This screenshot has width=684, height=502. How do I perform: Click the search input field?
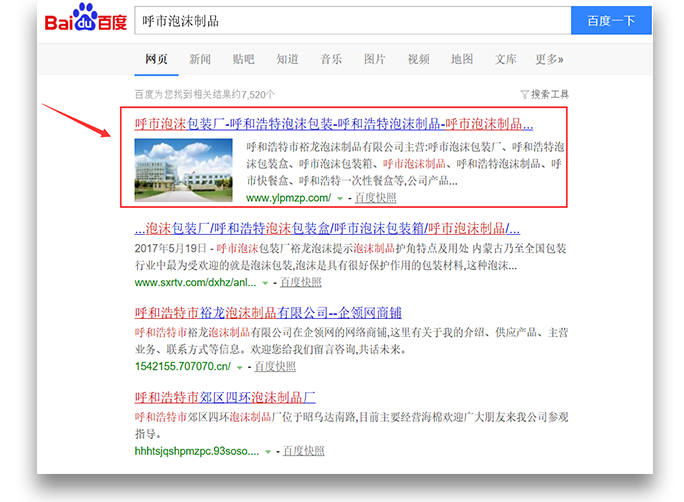pyautogui.click(x=350, y=20)
